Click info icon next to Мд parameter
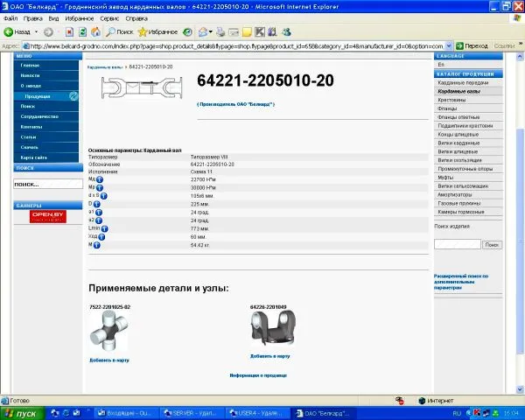 pos(100,180)
